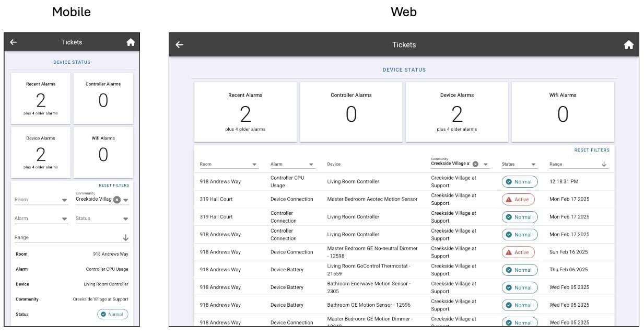Click the back arrow in web header

coord(180,45)
